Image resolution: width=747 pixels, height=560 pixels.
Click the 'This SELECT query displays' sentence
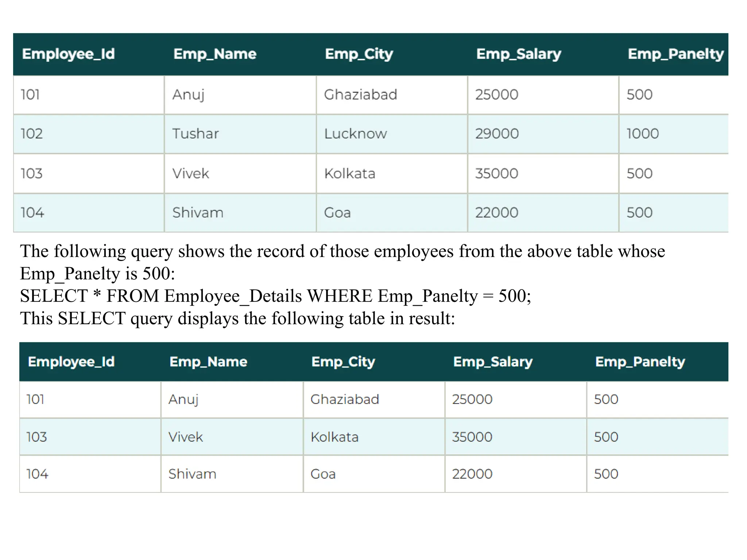tap(237, 318)
